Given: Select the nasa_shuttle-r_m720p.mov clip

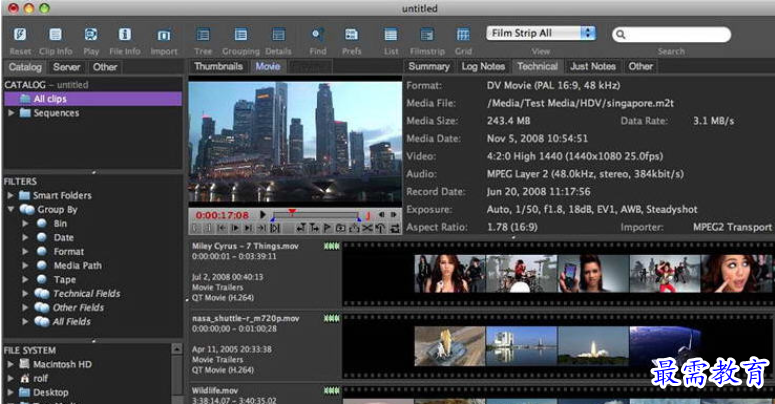Looking at the screenshot, I should 245,318.
